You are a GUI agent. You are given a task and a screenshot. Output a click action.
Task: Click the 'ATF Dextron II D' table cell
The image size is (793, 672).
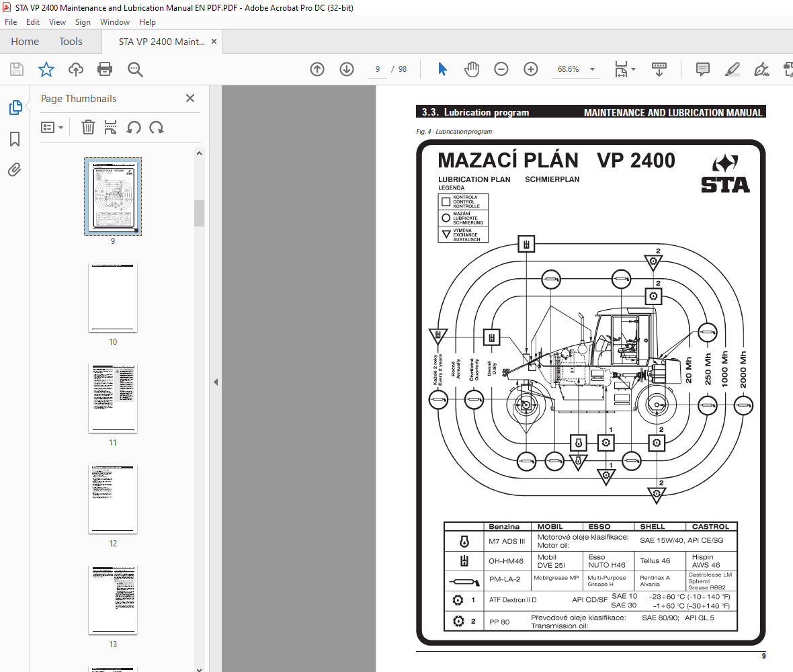[x=513, y=599]
